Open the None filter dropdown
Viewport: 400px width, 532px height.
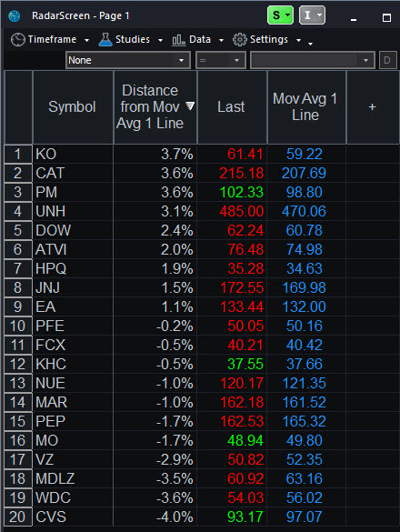click(128, 60)
